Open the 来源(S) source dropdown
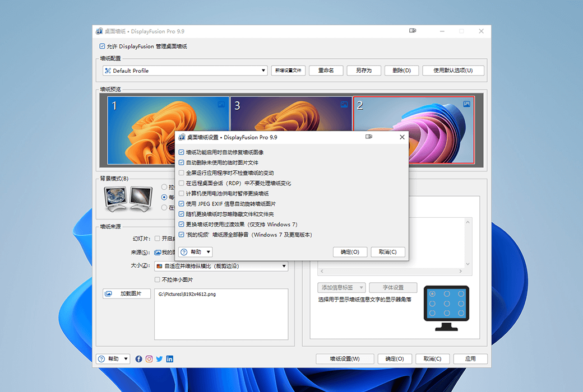 (x=165, y=253)
